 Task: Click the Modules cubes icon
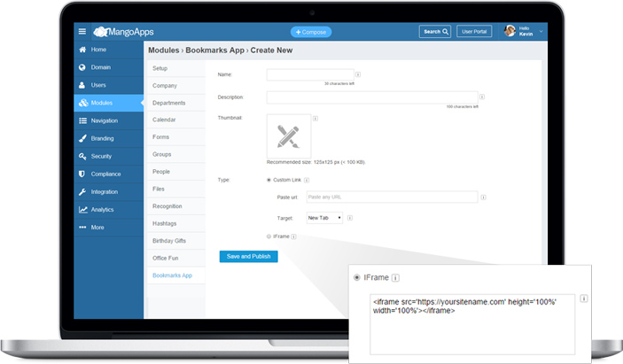coord(83,103)
